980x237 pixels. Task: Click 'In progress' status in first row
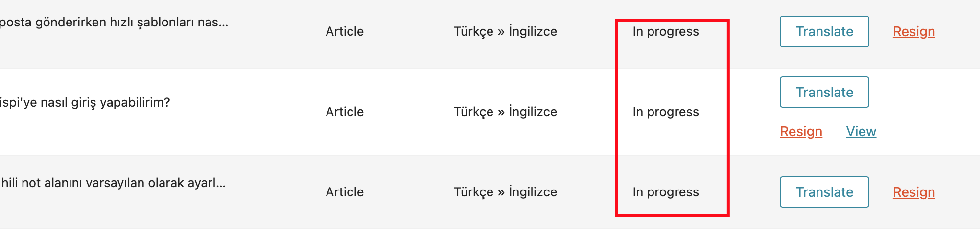coord(666,32)
